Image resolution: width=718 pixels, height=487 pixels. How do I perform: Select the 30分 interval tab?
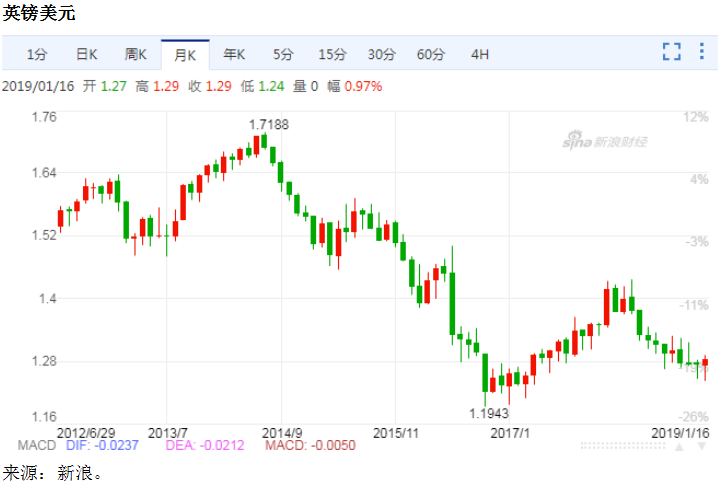(x=381, y=54)
